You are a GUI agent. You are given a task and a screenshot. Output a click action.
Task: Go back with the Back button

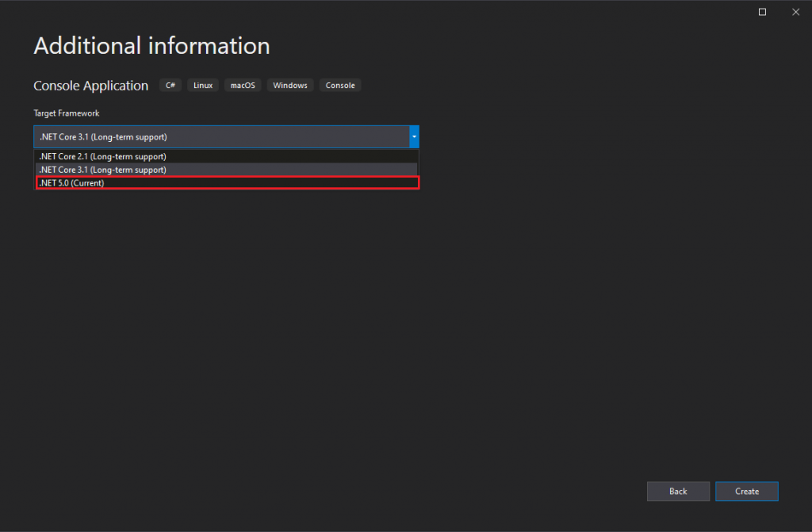[678, 491]
